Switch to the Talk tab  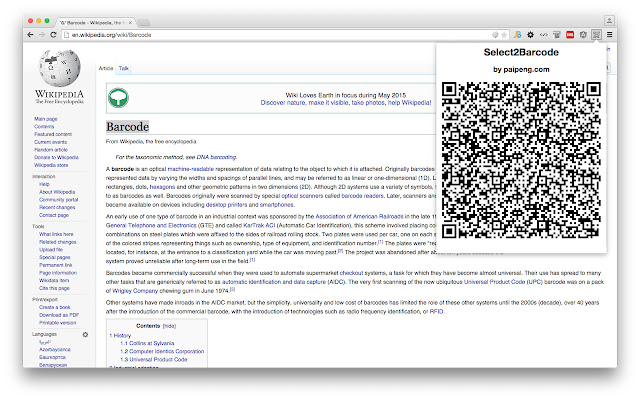click(124, 69)
